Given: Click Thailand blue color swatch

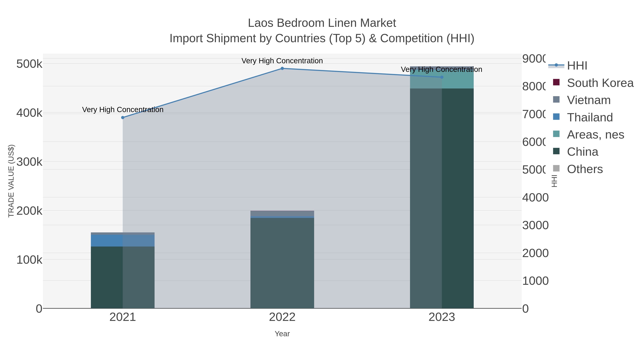Looking at the screenshot, I should [556, 117].
